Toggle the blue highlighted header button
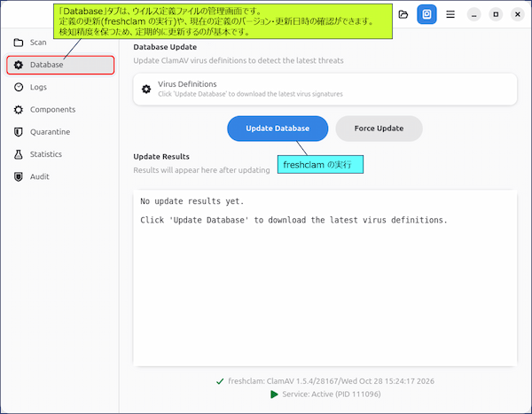 coord(426,14)
